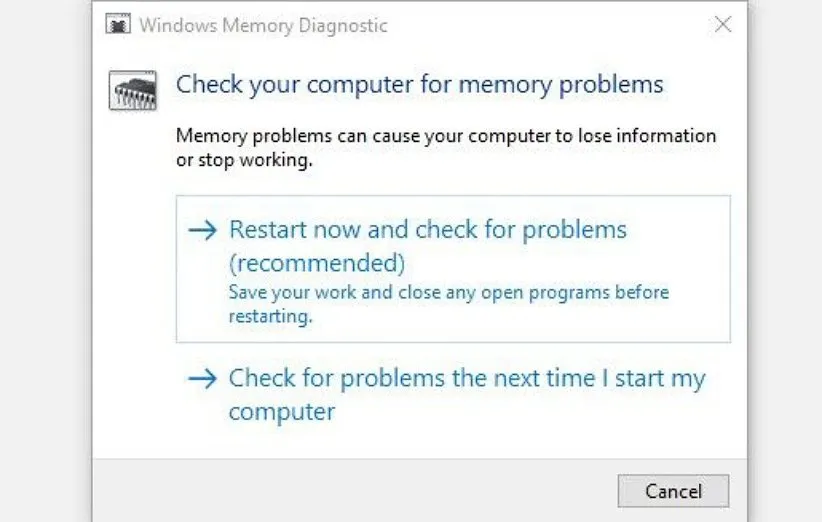
Task: Click the empty title bar area
Action: tap(550, 25)
